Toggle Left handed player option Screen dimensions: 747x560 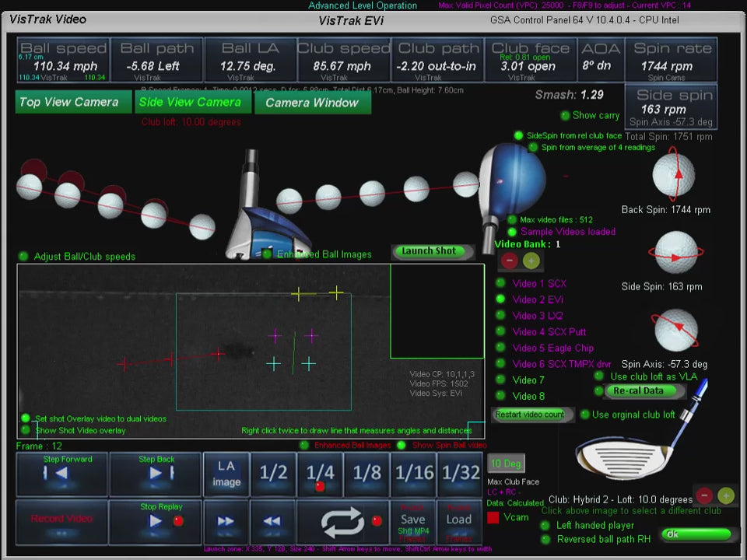545,526
